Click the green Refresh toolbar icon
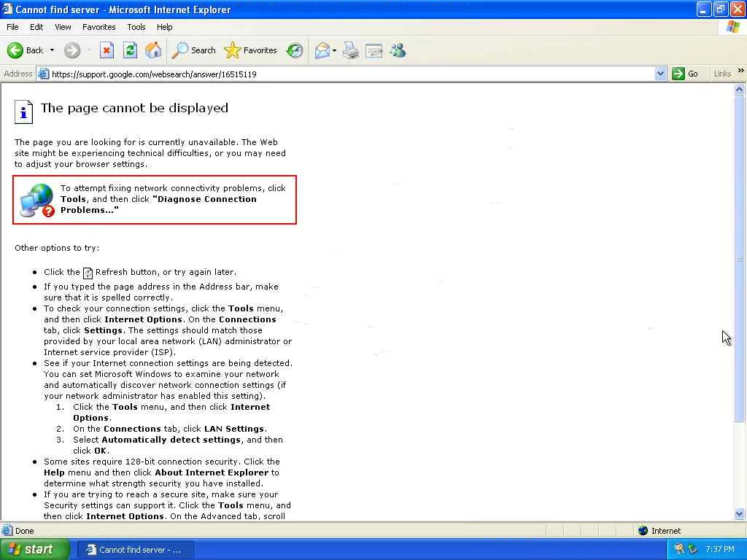 click(x=130, y=50)
